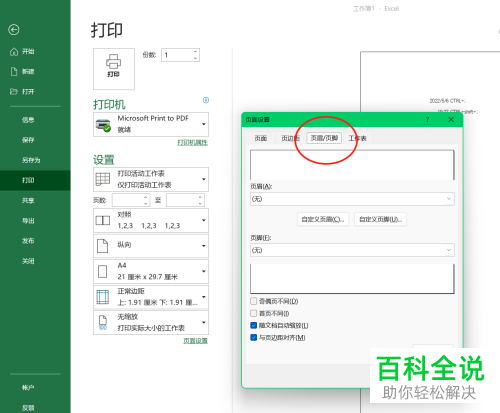Switch to the 页面 tab in dialog
Screen dimensions: 500x413
[261, 138]
